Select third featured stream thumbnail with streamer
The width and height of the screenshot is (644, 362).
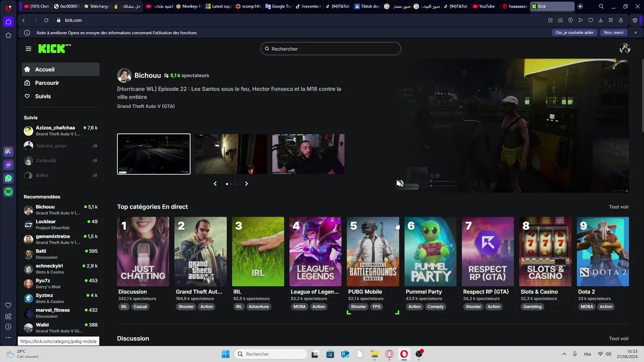point(308,154)
